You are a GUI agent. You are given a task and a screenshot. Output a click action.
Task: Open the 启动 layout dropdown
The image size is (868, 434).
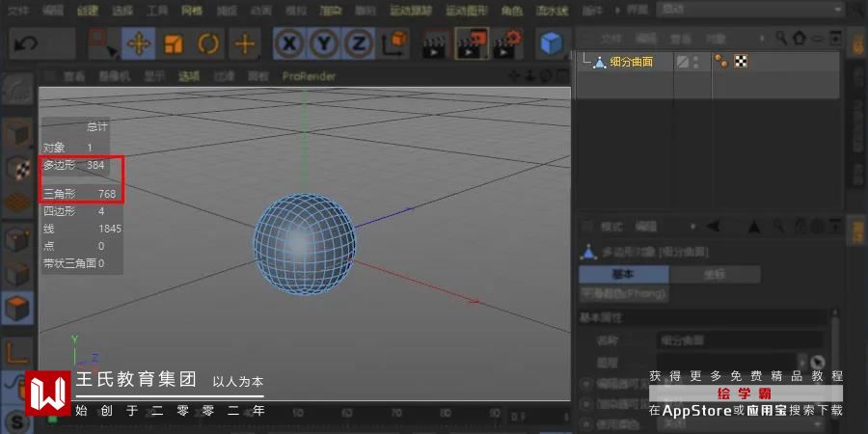[x=750, y=9]
